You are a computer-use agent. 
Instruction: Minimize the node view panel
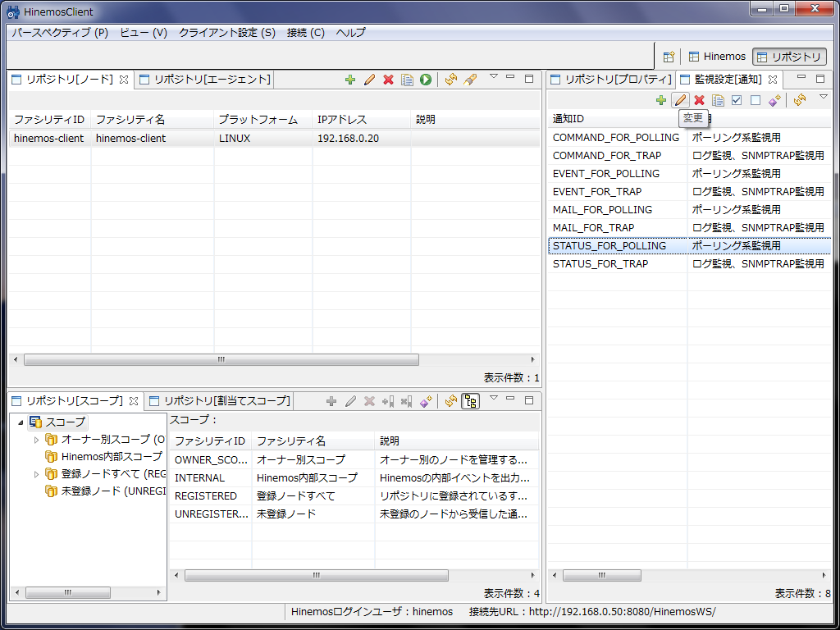click(x=510, y=78)
